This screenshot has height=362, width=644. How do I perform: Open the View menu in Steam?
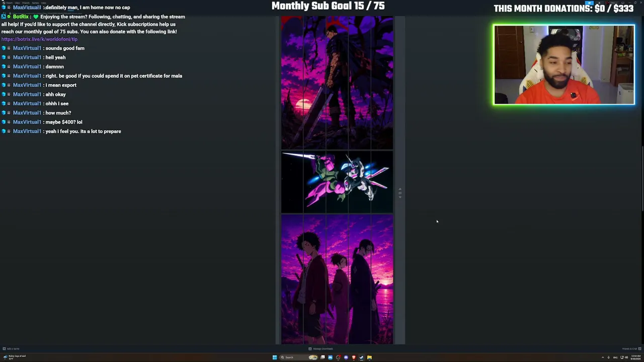tap(18, 3)
